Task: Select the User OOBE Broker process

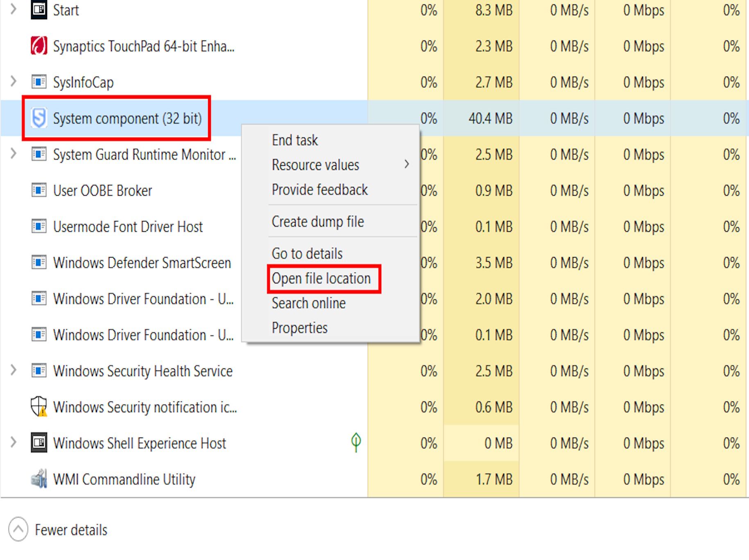Action: (x=102, y=191)
